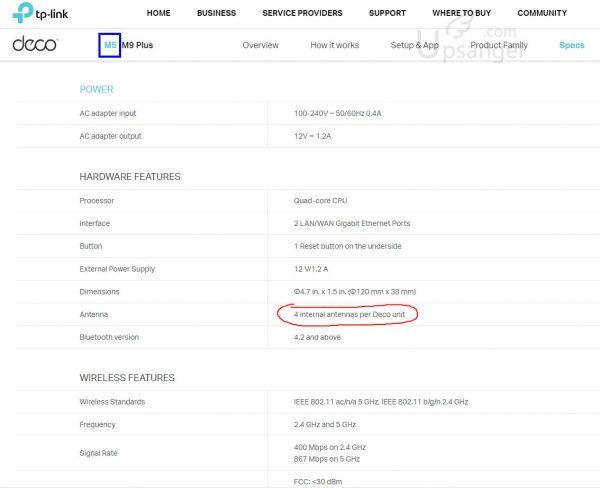Image resolution: width=600 pixels, height=488 pixels.
Task: Click '2 LAN/WAN Gigabit Ethernet Ports' text
Action: coord(352,223)
